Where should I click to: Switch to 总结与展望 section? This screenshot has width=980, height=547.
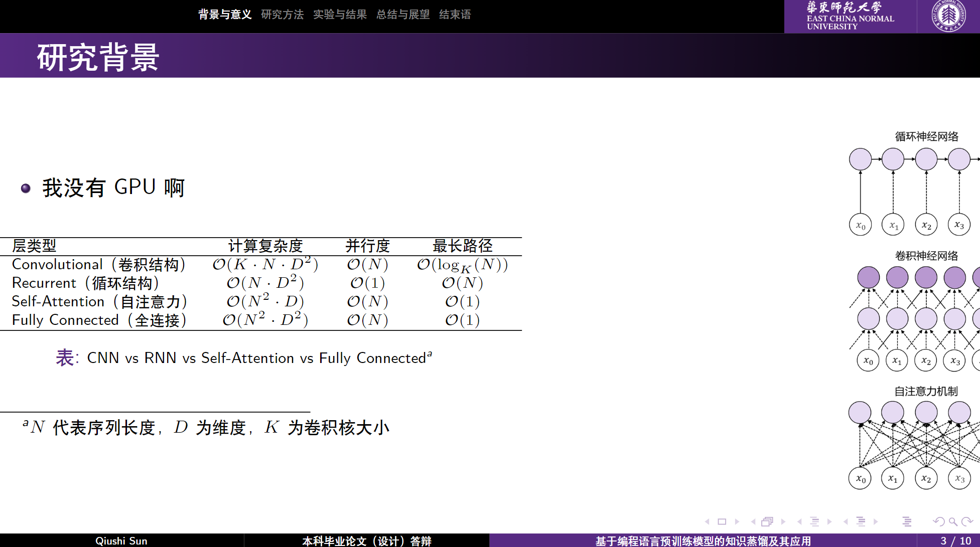point(402,15)
